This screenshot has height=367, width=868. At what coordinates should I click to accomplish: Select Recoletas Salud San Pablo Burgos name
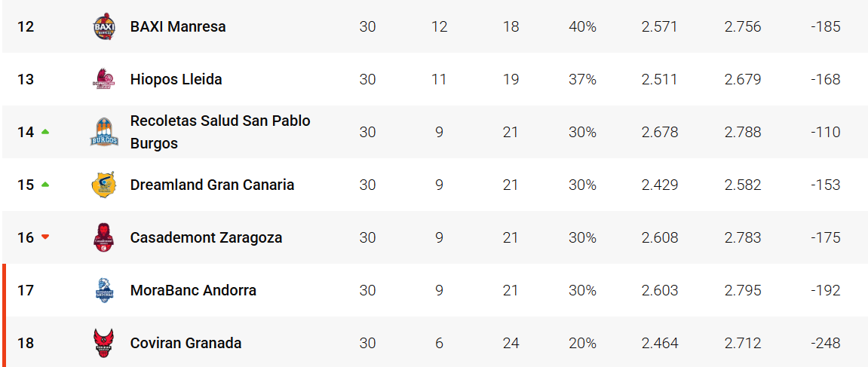click(220, 132)
